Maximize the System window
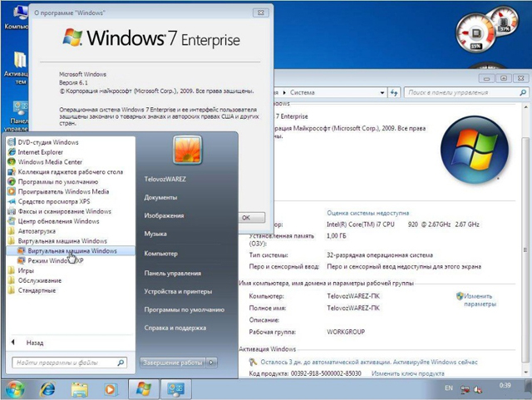This screenshot has width=532, height=400. [x=504, y=78]
